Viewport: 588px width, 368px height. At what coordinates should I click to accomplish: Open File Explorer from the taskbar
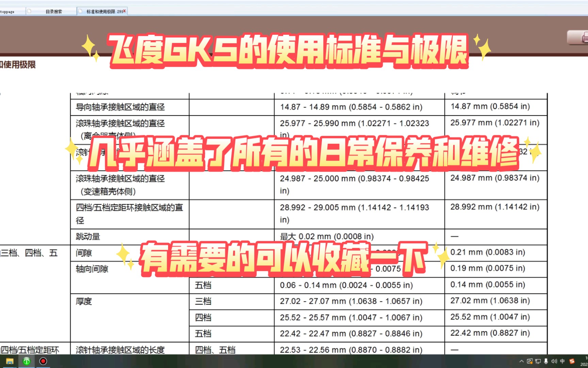[x=10, y=361]
